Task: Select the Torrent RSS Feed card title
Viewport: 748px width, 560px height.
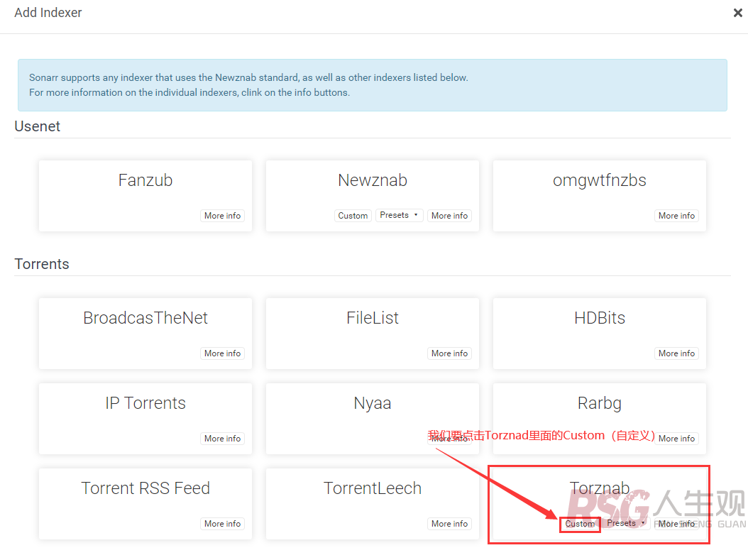Action: 145,488
